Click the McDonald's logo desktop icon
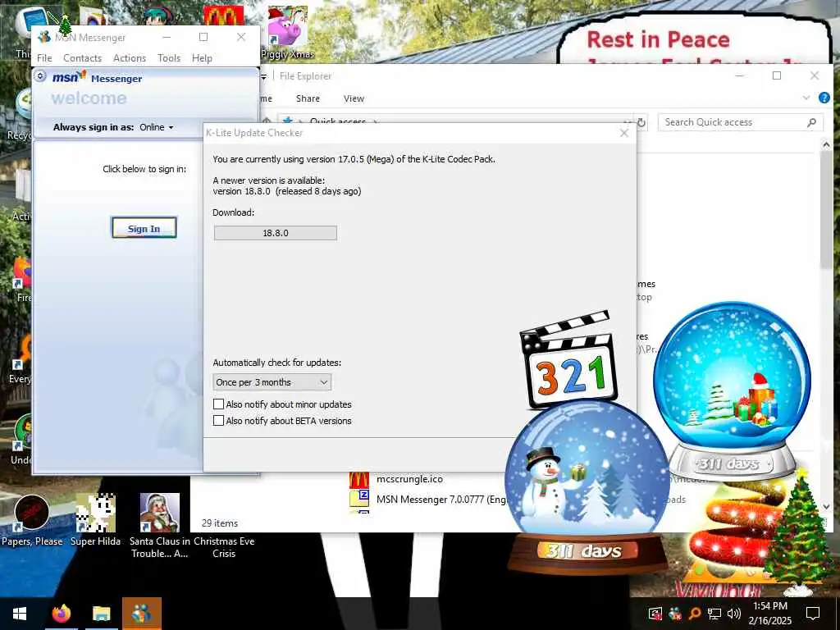This screenshot has width=840, height=630. 224,16
